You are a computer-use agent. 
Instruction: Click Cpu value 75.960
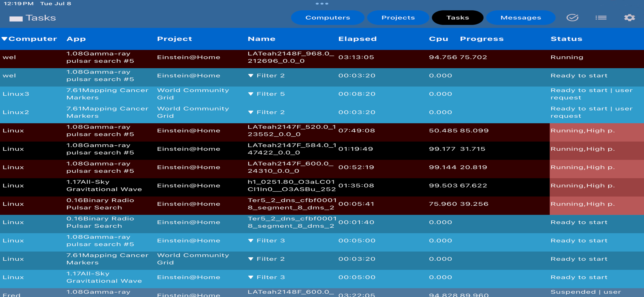443,204
